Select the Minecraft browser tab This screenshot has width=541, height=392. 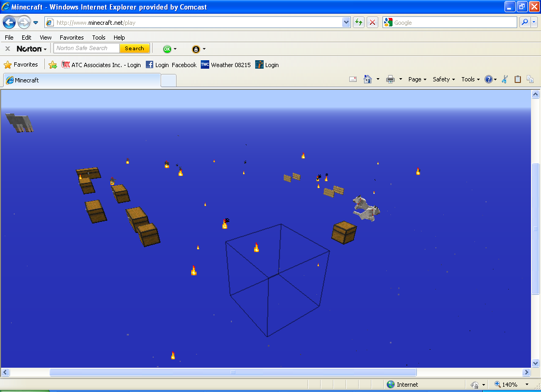pos(82,80)
